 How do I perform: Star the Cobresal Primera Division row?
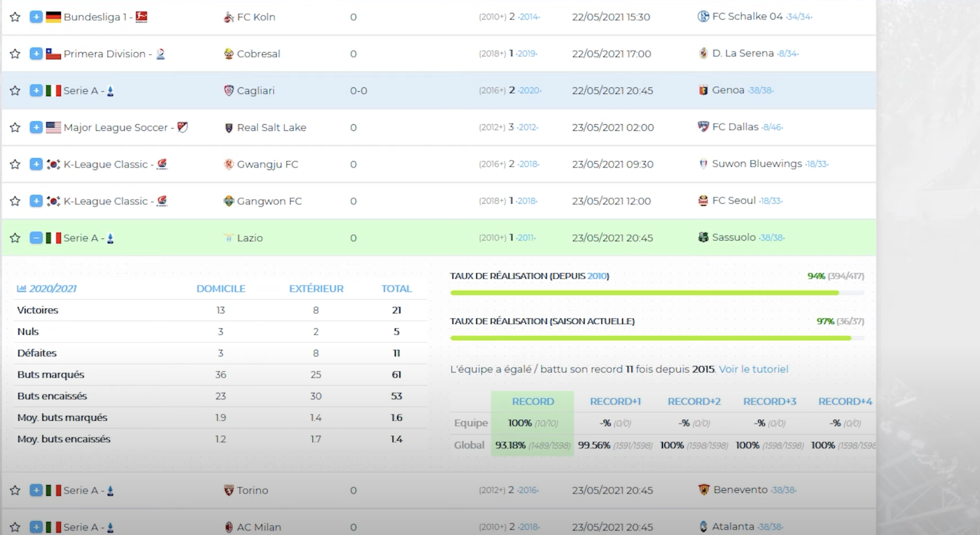coord(15,54)
